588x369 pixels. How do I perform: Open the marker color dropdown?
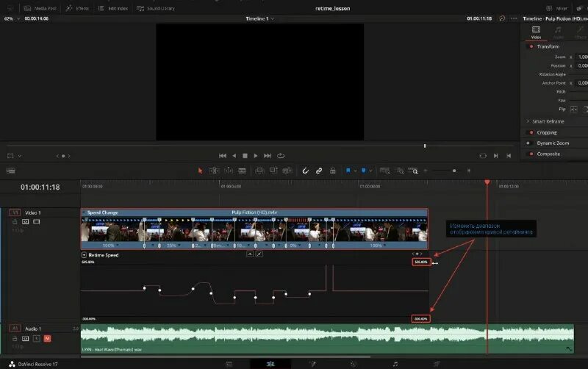370,171
